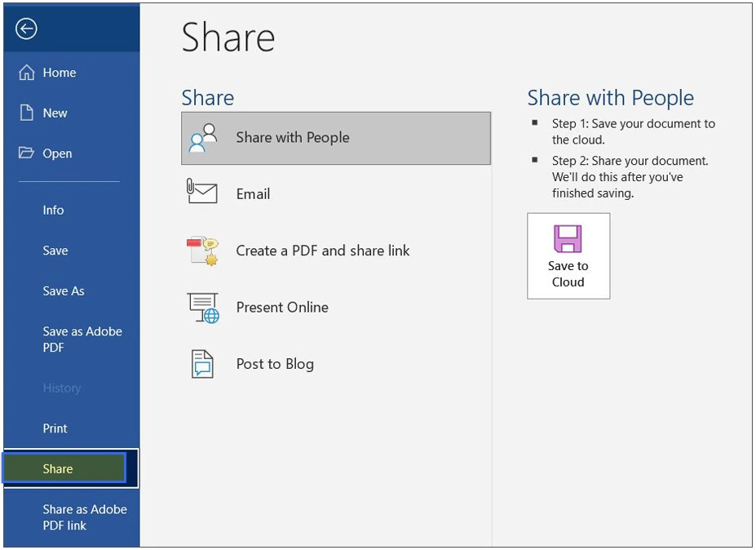This screenshot has width=756, height=550.
Task: Click 'Step 1: Save your document' text
Action: (633, 131)
